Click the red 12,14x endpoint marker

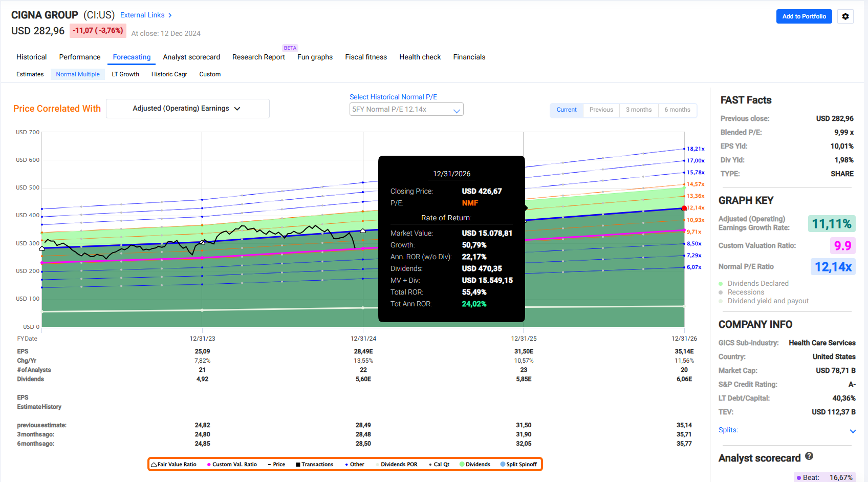[x=684, y=208]
